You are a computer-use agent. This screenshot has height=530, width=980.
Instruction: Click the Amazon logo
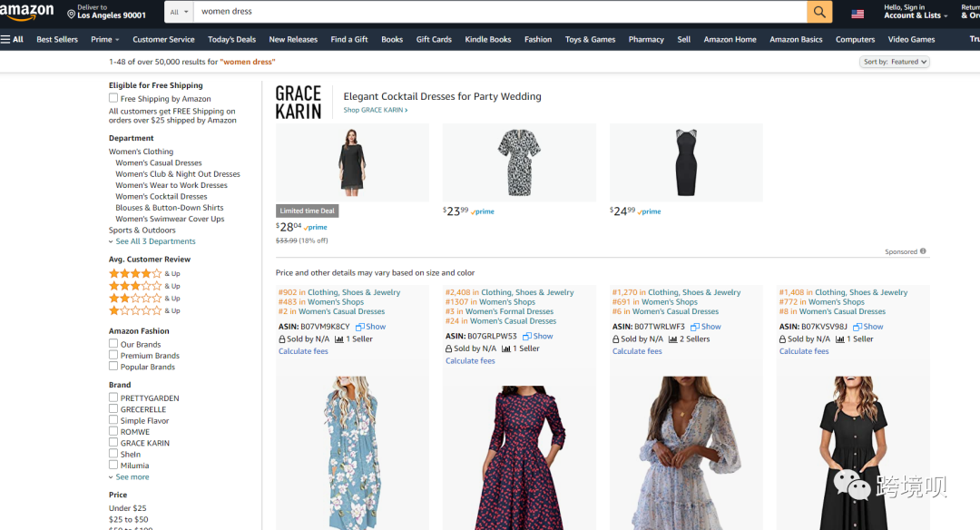(x=27, y=11)
